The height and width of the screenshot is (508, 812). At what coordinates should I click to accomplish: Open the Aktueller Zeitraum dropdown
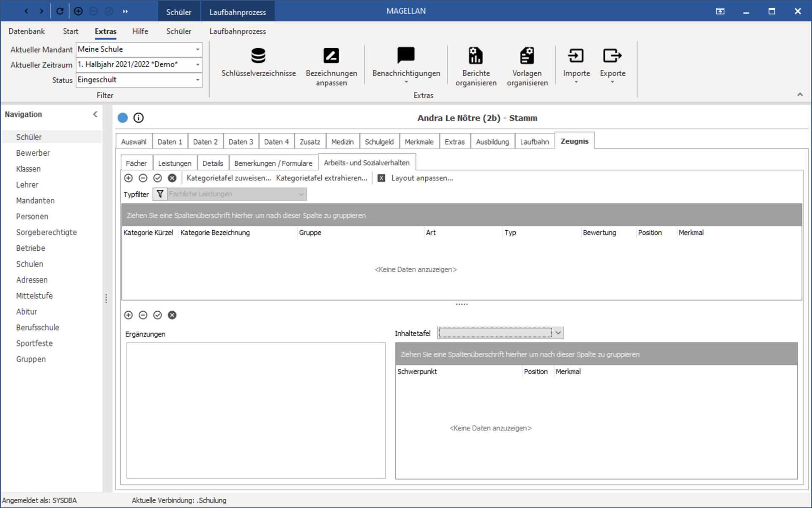(197, 65)
